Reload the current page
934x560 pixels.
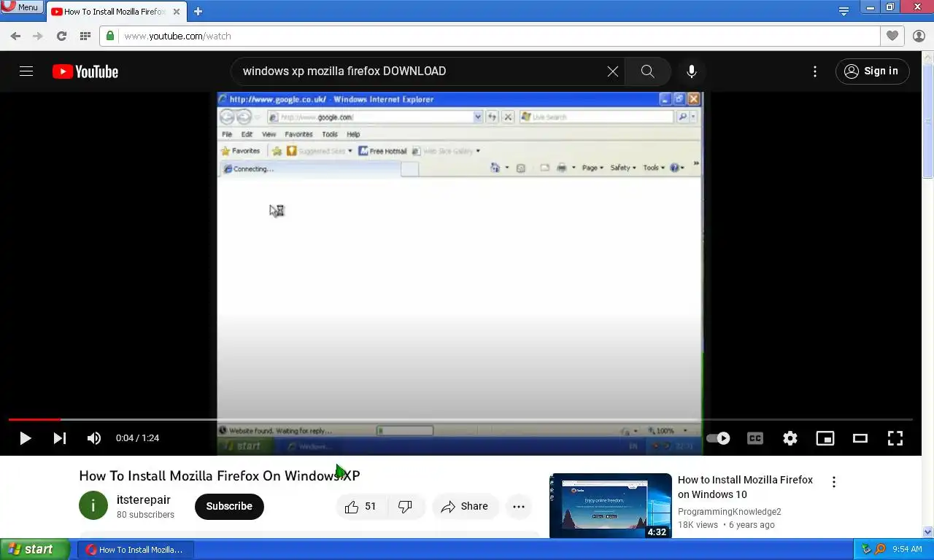pyautogui.click(x=62, y=36)
